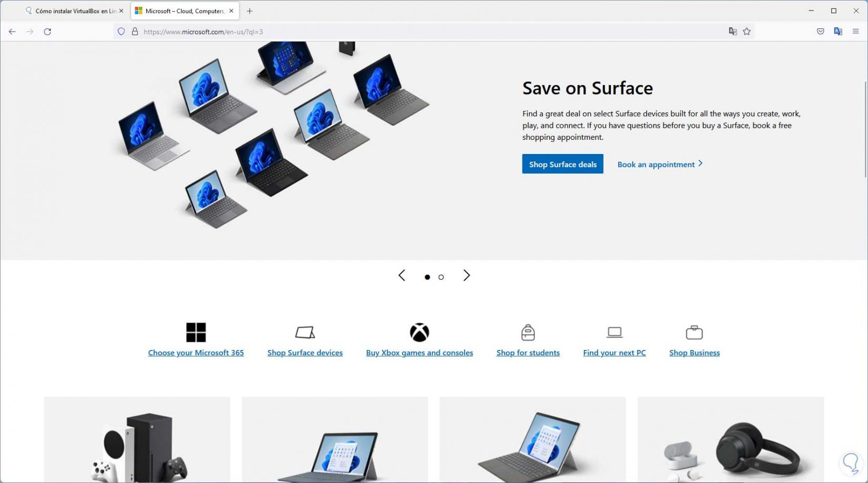Expand the Book an appointment chevron
The height and width of the screenshot is (483, 868).
point(700,164)
